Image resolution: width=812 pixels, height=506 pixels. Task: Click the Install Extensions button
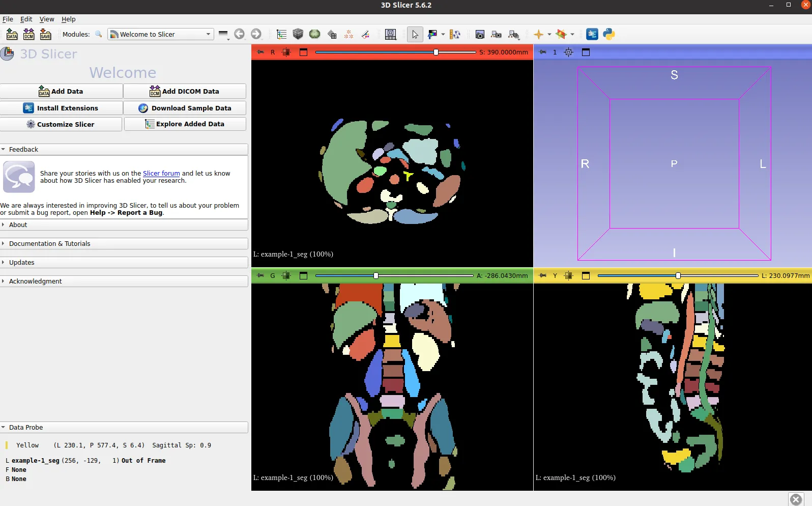(x=61, y=108)
